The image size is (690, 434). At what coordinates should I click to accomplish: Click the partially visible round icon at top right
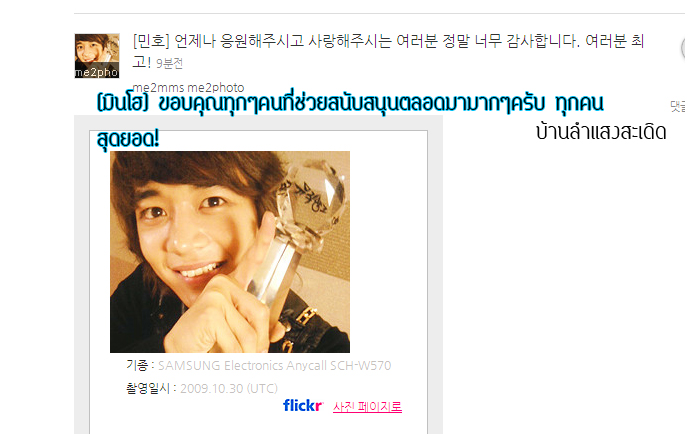tap(684, 48)
